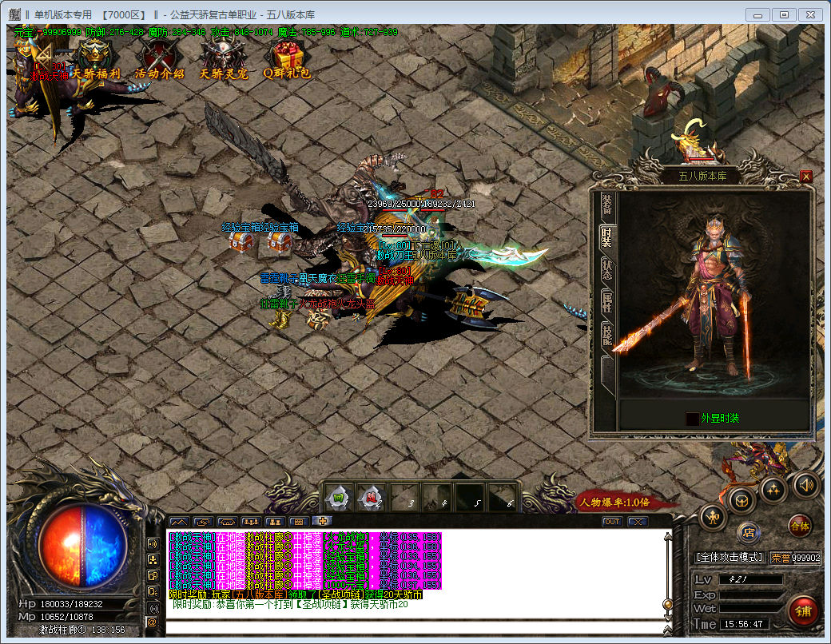831x644 pixels.
Task: Click the chat scrollbar up arrow
Action: 668,536
